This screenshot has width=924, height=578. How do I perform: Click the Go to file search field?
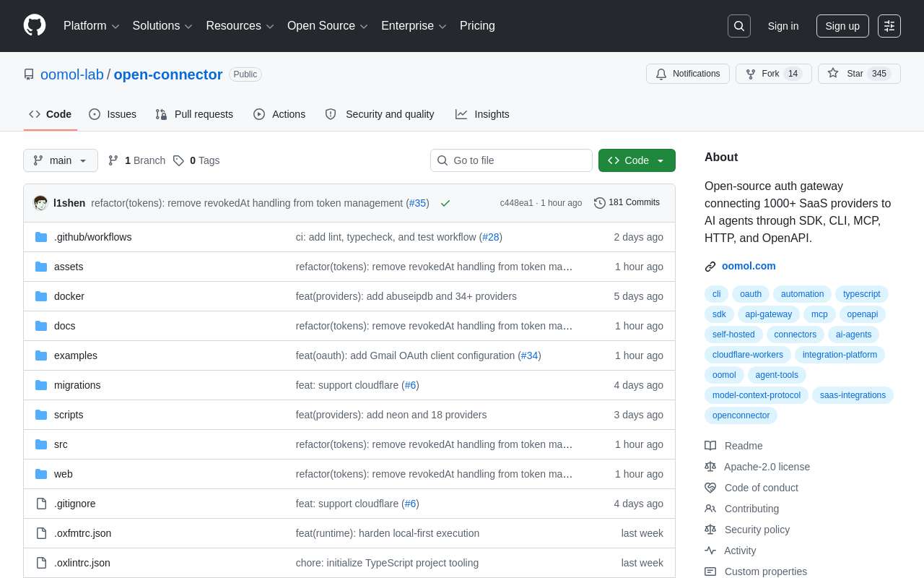511,160
